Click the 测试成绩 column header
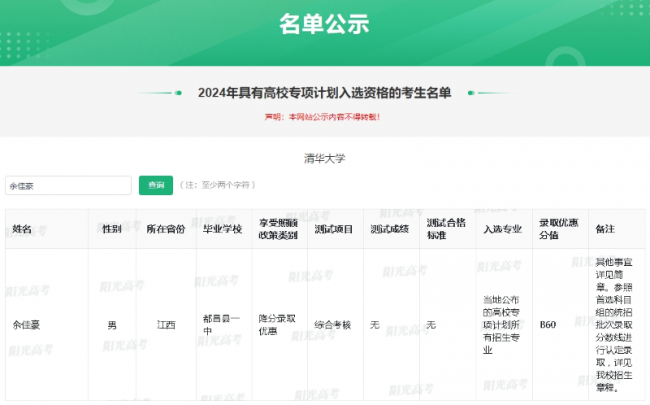650x405 pixels. tap(390, 229)
